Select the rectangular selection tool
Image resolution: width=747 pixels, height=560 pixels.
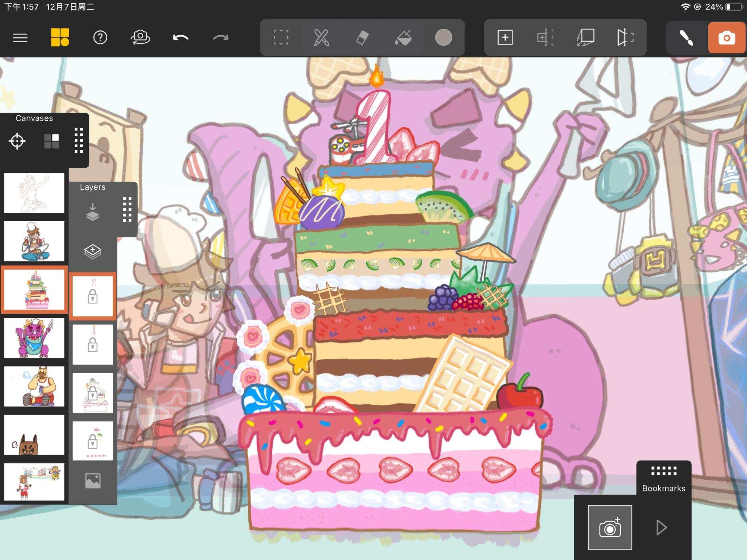point(281,38)
